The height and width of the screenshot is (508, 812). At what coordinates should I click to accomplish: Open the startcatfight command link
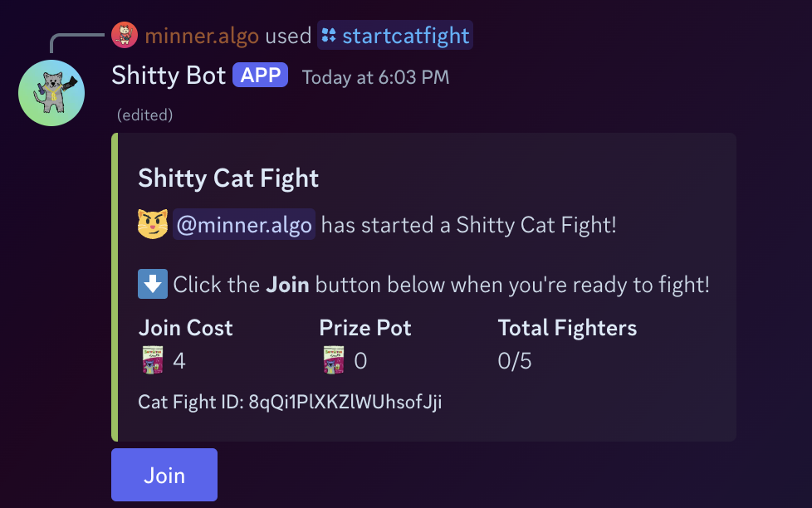coord(405,36)
